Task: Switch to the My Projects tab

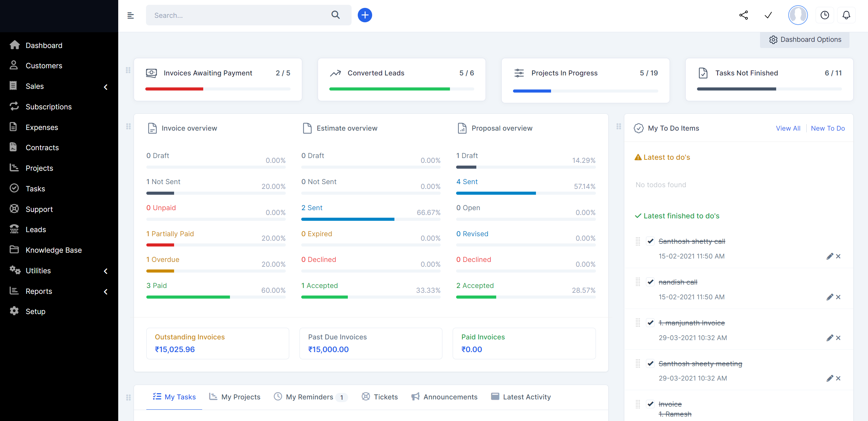Action: tap(235, 397)
